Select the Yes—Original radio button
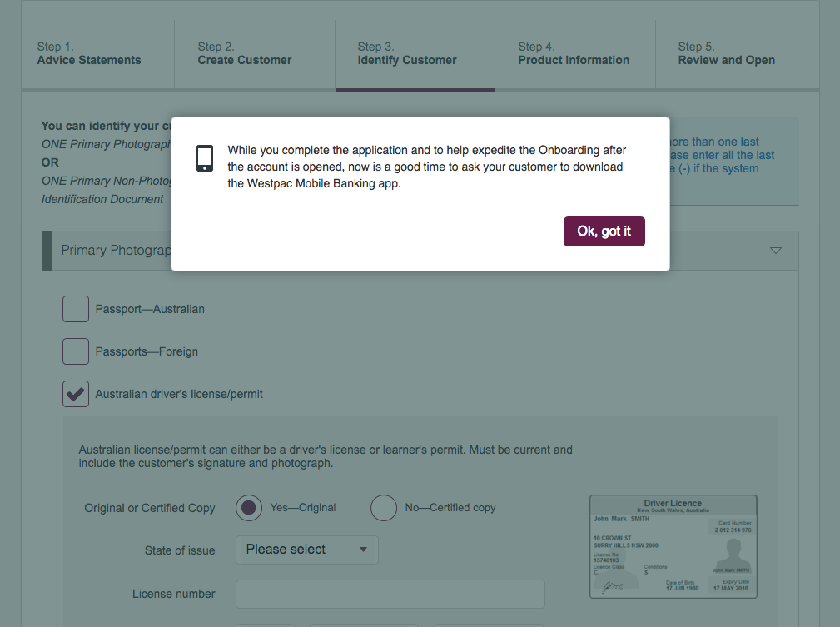Viewport: 840px width, 627px height. click(249, 508)
